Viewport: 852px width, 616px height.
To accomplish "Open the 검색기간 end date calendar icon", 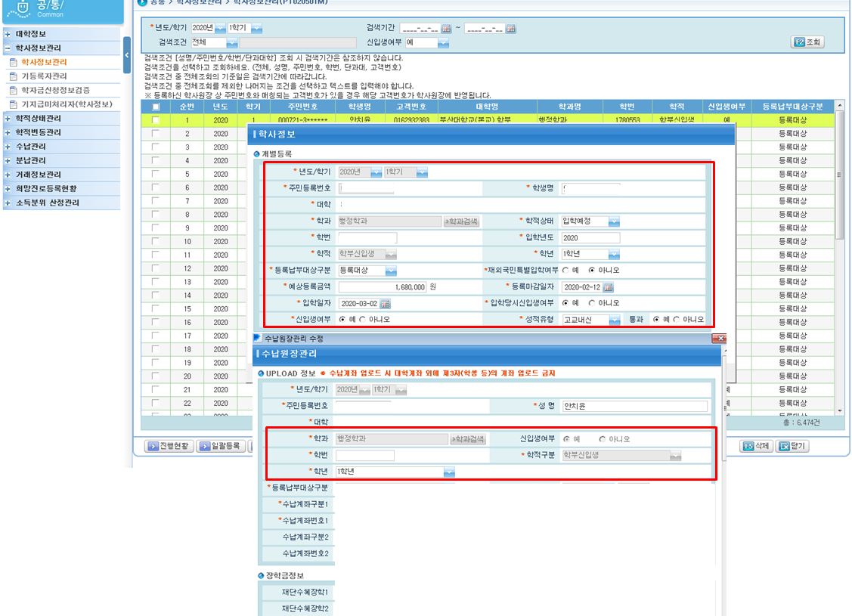I will 511,29.
